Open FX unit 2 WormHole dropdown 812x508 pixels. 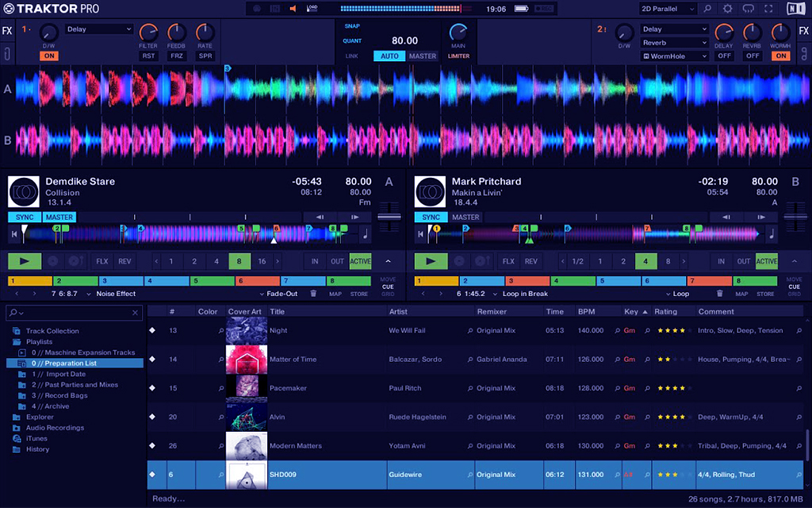point(674,56)
